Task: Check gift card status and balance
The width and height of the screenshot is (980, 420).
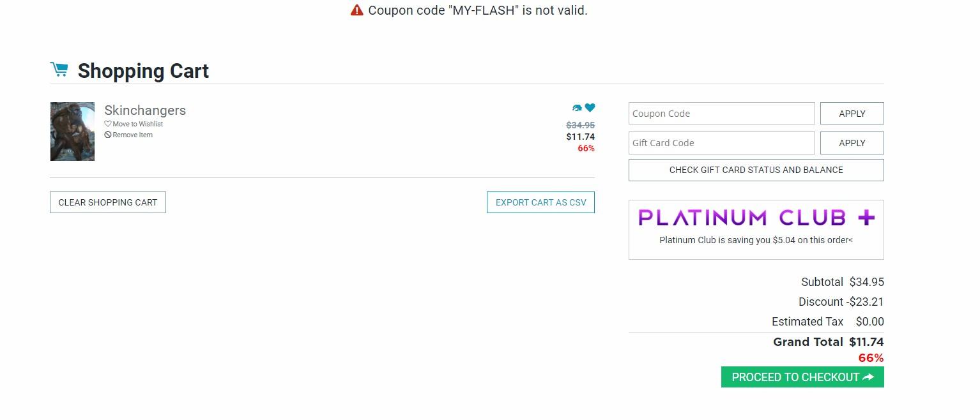Action: point(756,170)
